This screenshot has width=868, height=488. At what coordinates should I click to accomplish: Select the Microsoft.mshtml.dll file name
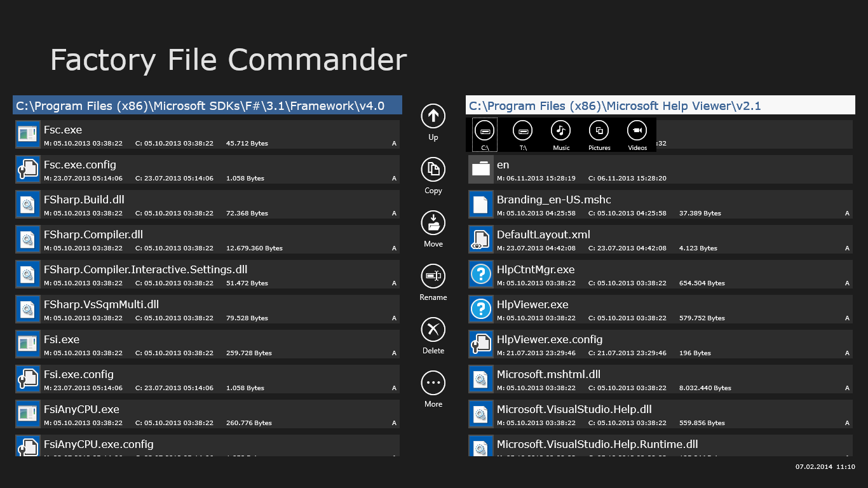(548, 374)
